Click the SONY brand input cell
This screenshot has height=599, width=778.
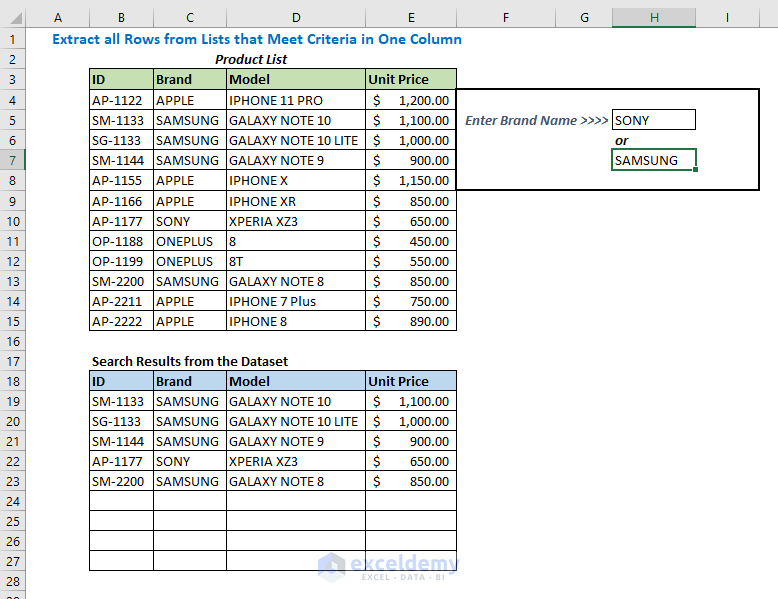tap(653, 120)
